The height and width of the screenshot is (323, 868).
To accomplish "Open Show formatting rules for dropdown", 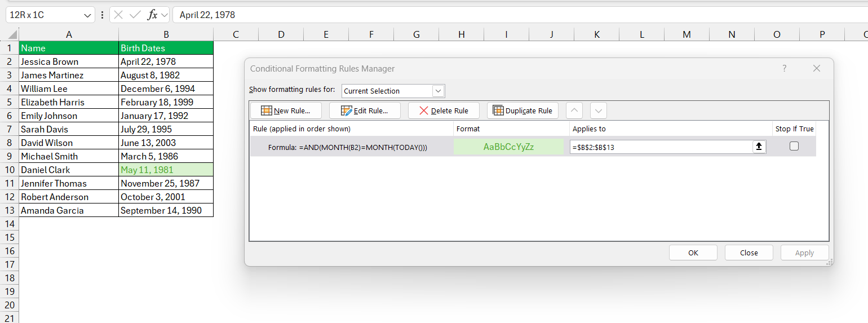I will click(438, 91).
